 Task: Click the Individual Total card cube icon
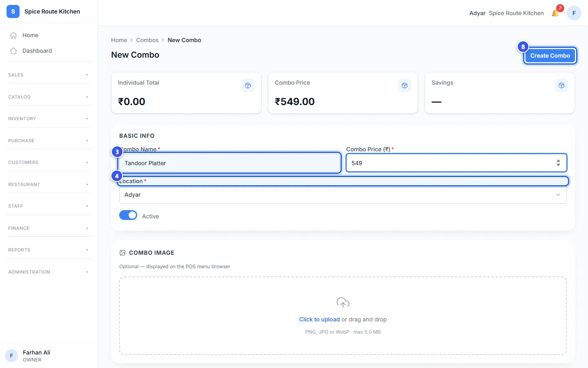click(x=248, y=85)
